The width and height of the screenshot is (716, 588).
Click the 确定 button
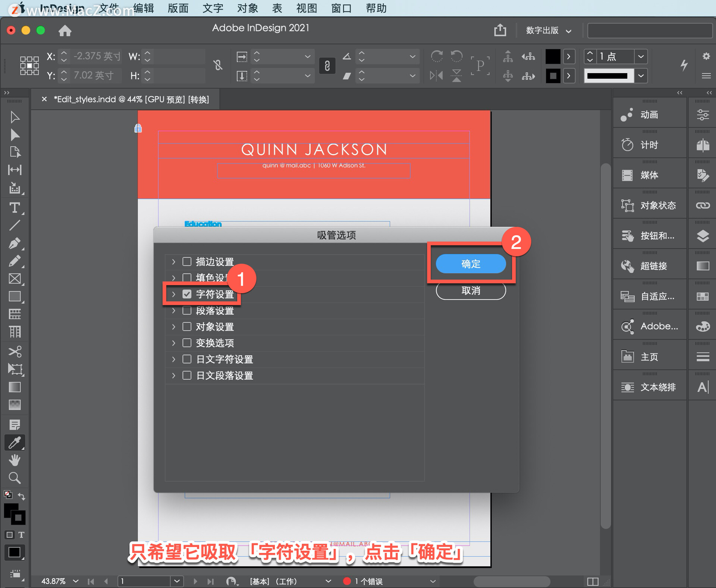pyautogui.click(x=471, y=264)
